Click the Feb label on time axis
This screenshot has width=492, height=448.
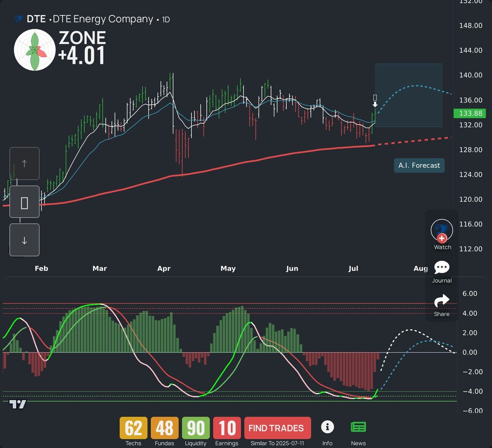pos(41,268)
